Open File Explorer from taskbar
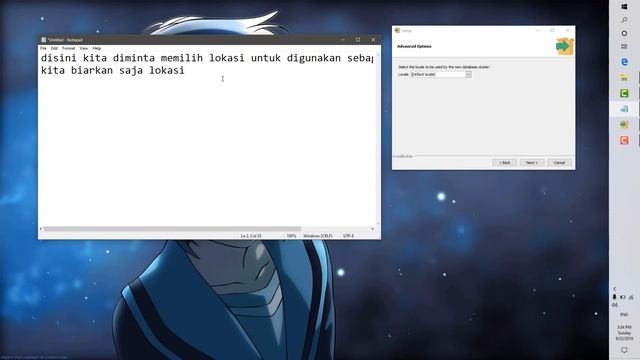This screenshot has width=640, height=360. point(624,78)
